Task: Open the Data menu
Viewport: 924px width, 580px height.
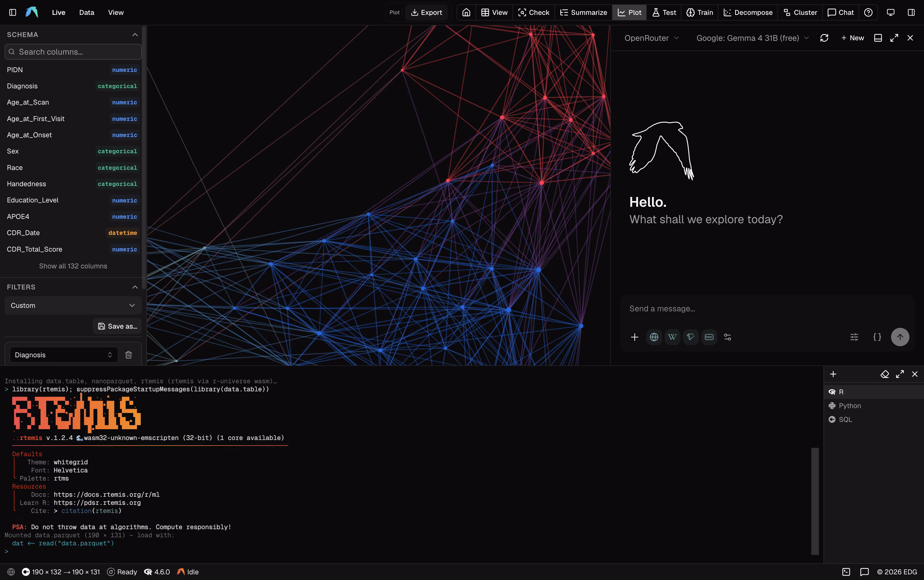Action: 87,12
